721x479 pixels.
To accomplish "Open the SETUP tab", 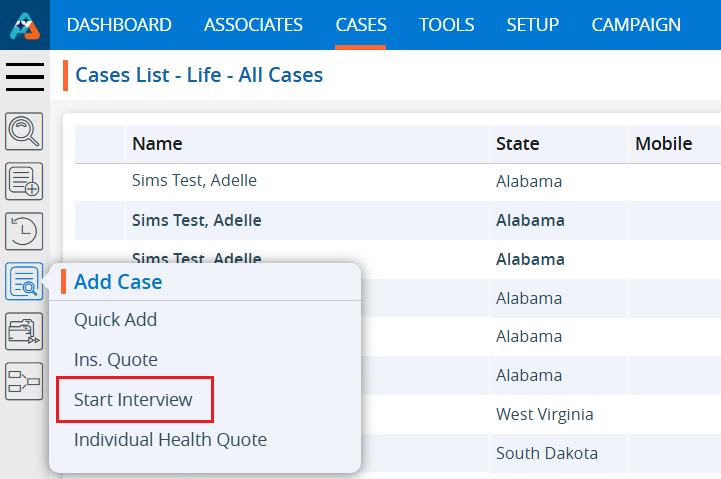I will click(x=533, y=25).
